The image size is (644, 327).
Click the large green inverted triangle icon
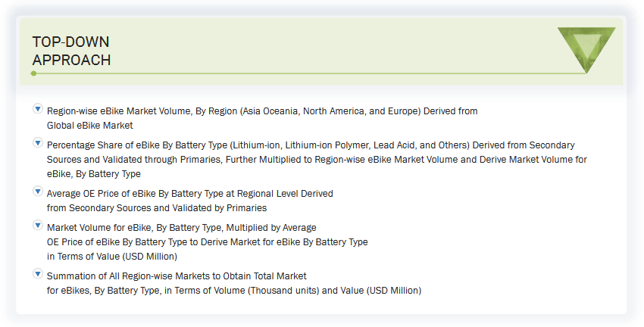586,47
